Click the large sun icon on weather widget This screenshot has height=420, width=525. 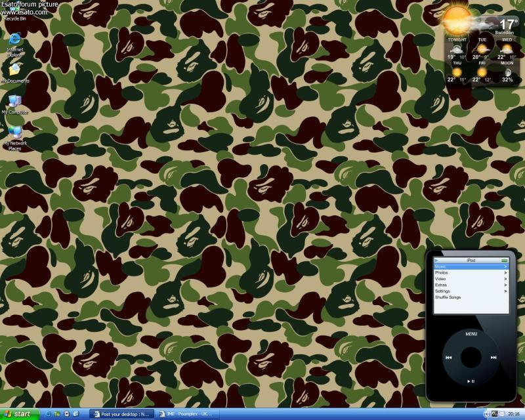(457, 20)
